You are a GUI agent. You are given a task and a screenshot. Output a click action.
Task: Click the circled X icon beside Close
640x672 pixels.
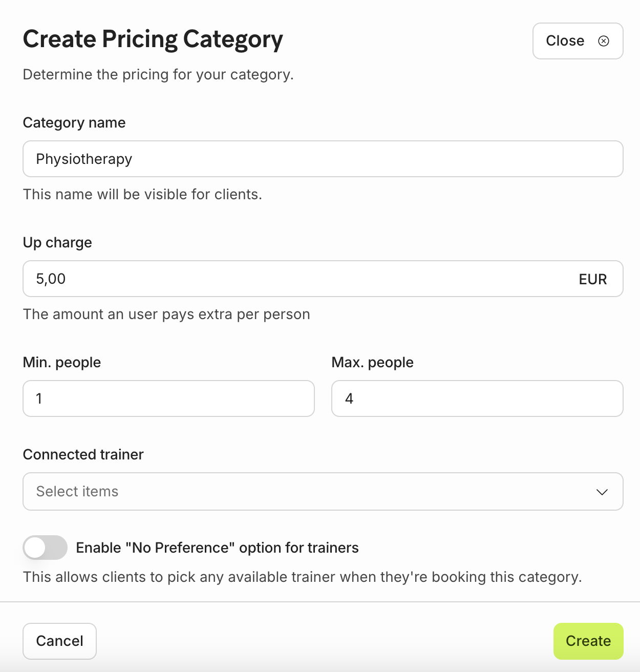(604, 41)
